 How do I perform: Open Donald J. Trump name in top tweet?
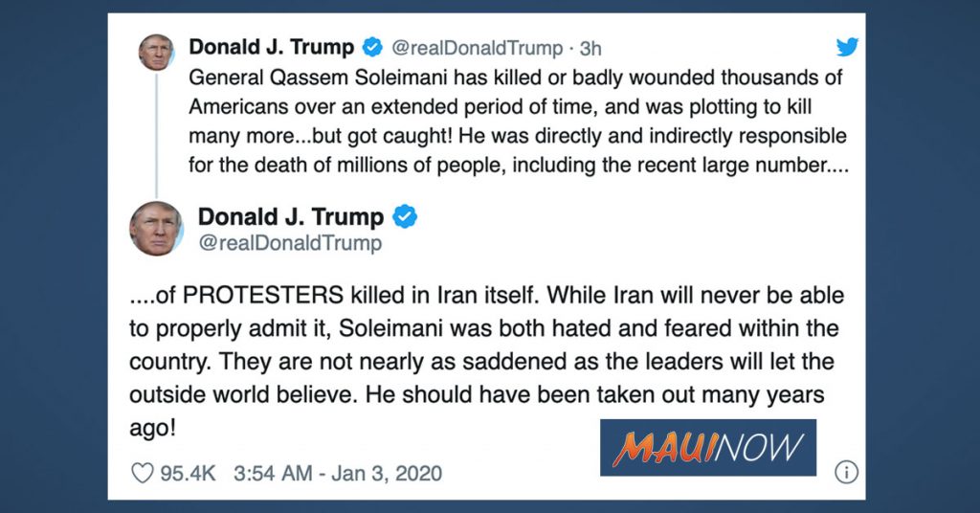click(x=272, y=48)
